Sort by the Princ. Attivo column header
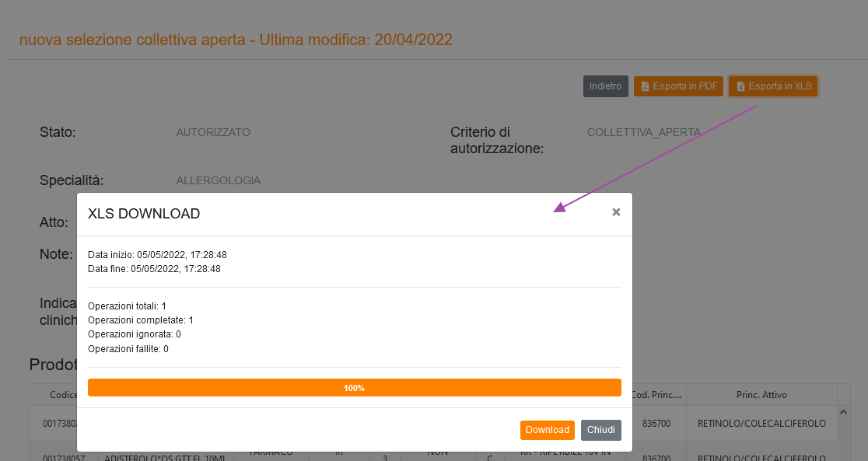Viewport: 868px width, 461px height. pyautogui.click(x=761, y=395)
